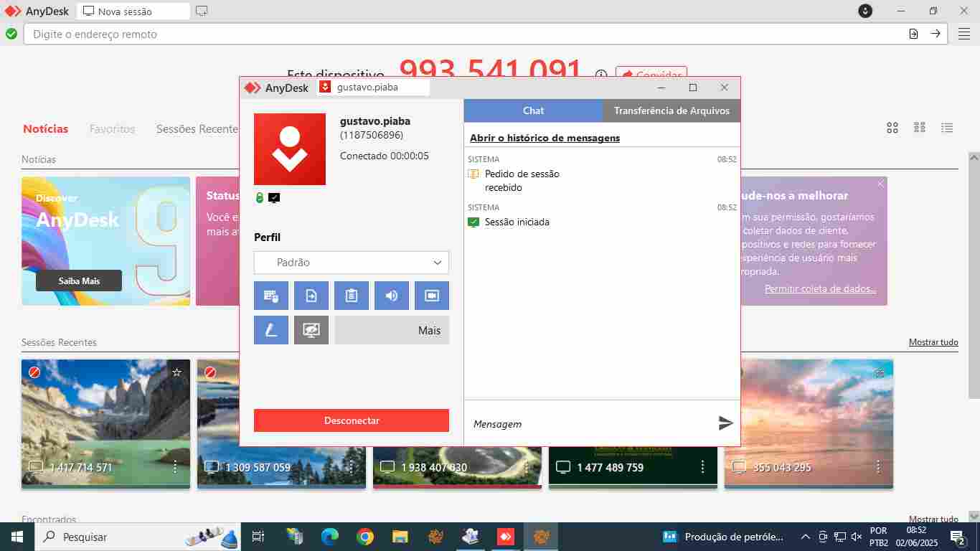The height and width of the screenshot is (551, 980).
Task: Expand the Mais permissions section
Action: coord(392,330)
